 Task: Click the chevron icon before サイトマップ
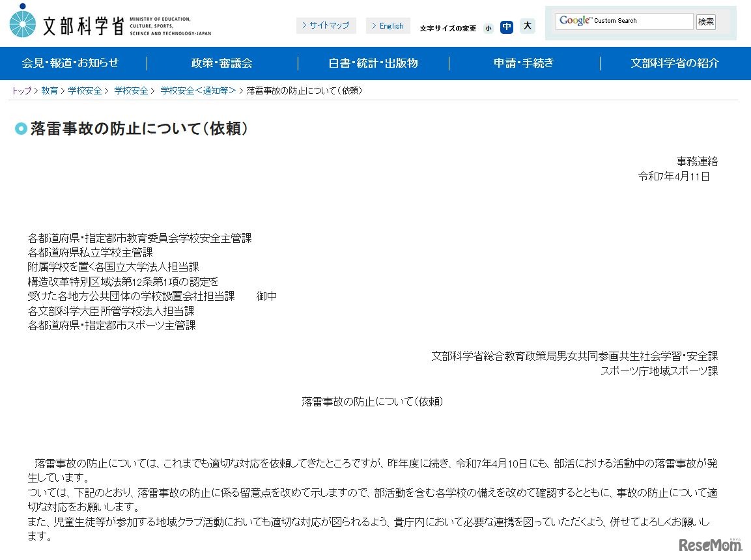click(x=304, y=25)
